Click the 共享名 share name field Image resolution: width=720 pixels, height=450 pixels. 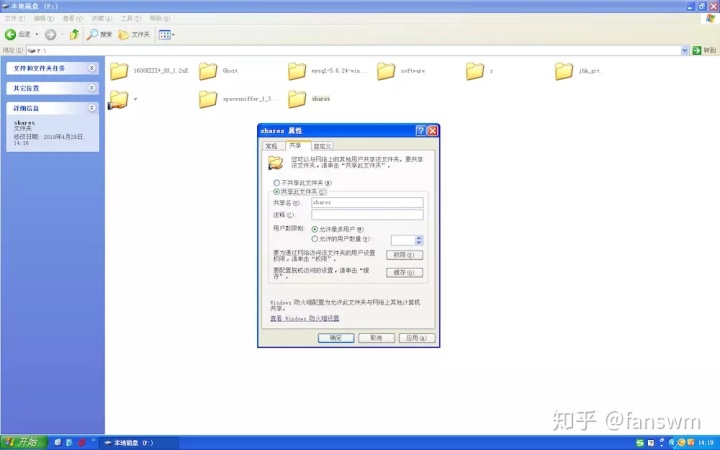367,202
